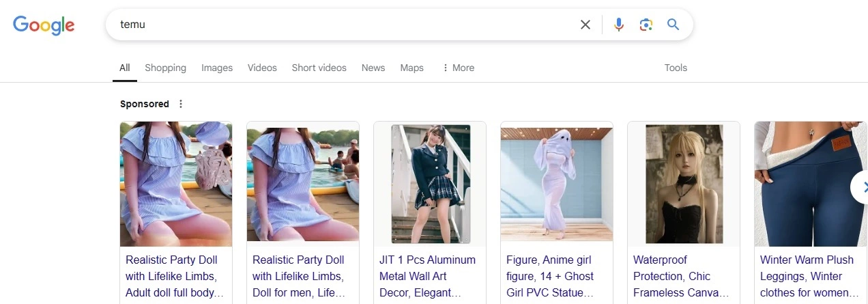The image size is (868, 304).
Task: Open the Short videos tab
Action: coord(319,68)
